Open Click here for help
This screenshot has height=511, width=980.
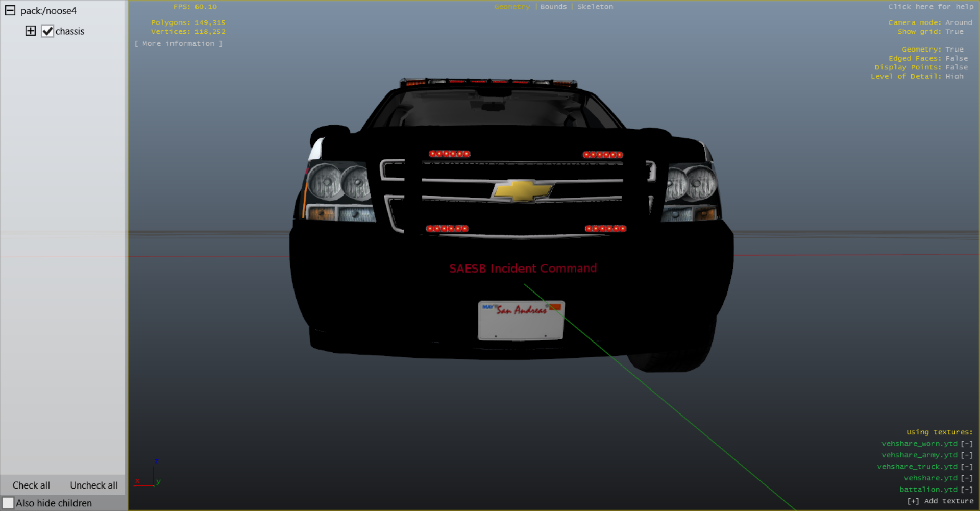click(930, 7)
